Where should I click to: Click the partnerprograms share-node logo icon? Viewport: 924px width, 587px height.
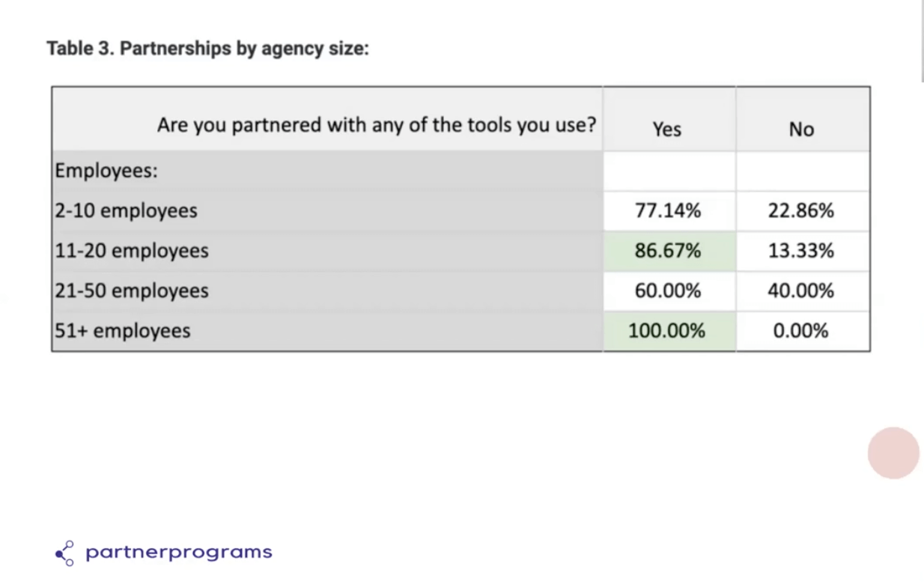point(64,553)
